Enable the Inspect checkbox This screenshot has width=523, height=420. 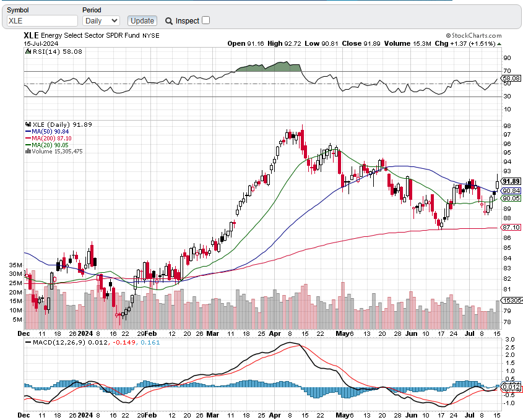point(205,20)
